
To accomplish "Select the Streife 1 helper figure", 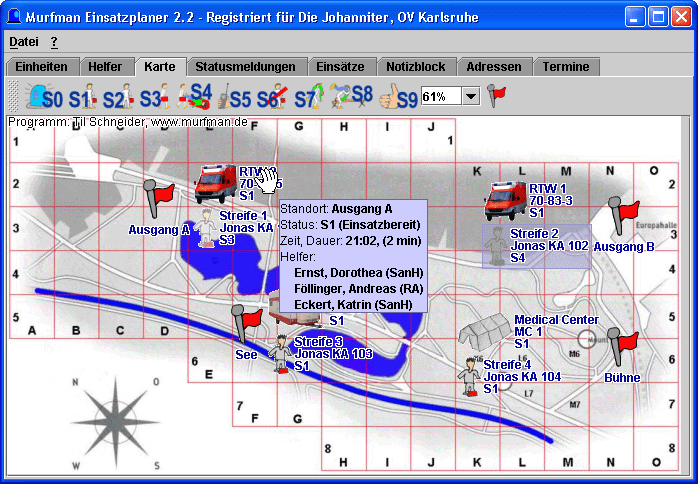I will [x=205, y=228].
